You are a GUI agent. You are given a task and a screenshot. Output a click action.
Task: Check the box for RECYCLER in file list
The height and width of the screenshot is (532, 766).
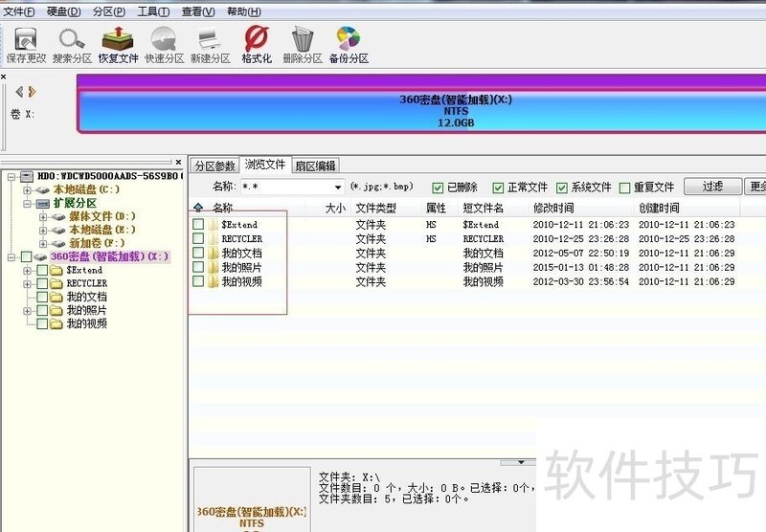click(x=198, y=238)
